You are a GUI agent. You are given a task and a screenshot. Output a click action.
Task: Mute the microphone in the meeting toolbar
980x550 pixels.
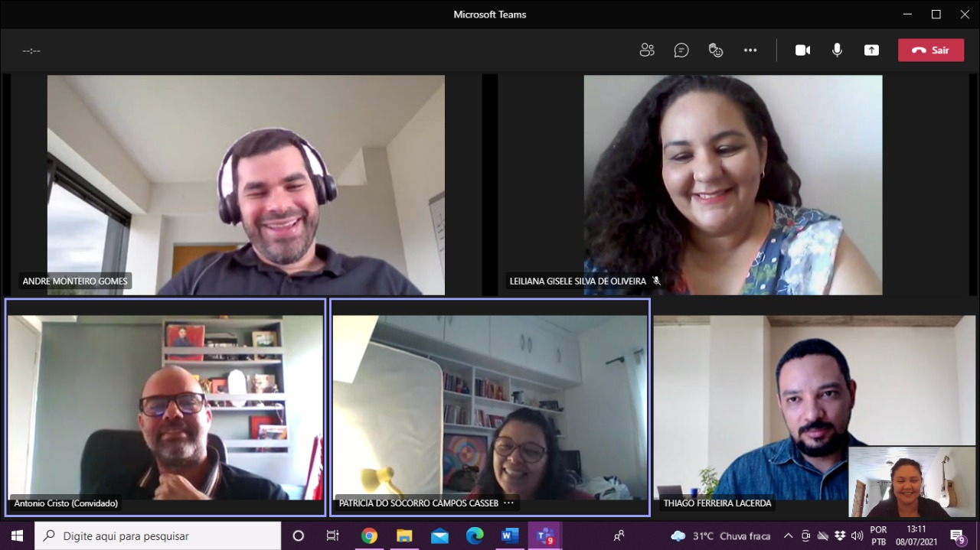[x=838, y=50]
